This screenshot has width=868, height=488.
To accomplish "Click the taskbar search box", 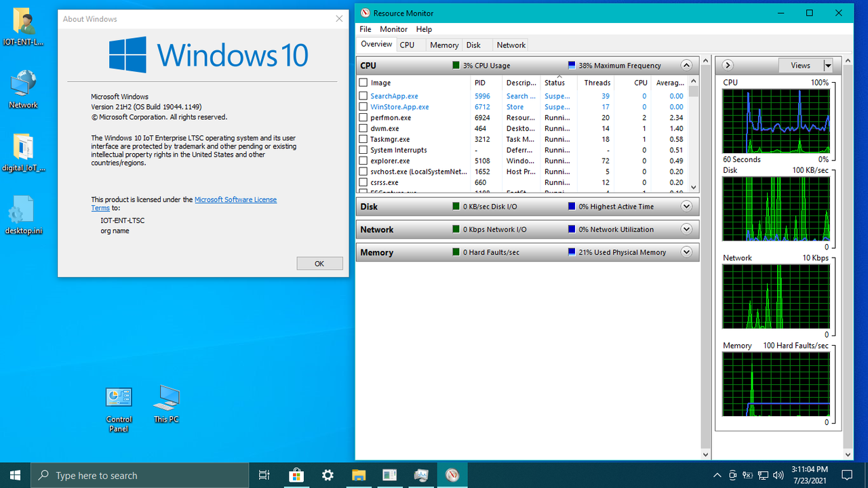I will 140,475.
